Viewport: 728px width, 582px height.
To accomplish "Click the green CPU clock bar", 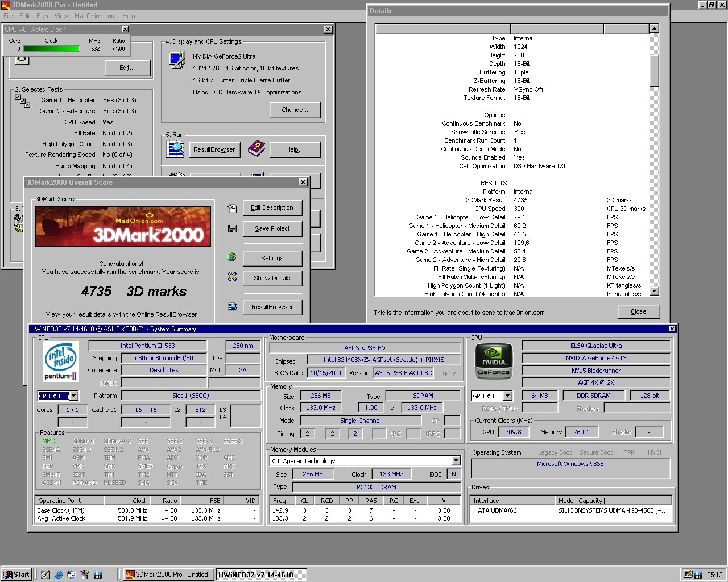I will pyautogui.click(x=52, y=49).
